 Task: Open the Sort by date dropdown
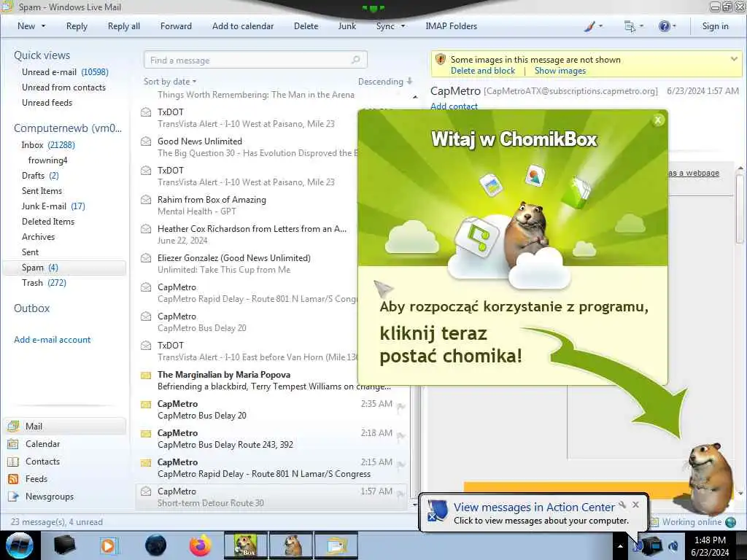click(170, 82)
